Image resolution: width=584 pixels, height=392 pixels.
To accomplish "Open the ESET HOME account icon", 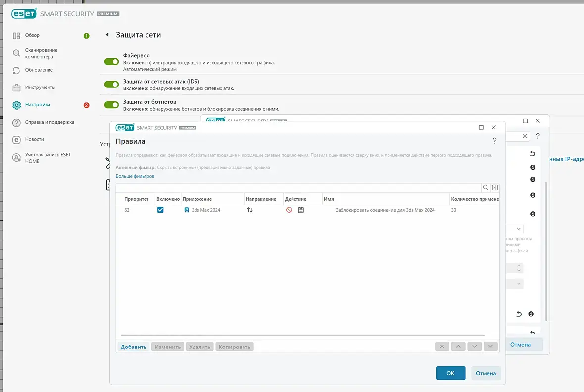I will click(16, 158).
